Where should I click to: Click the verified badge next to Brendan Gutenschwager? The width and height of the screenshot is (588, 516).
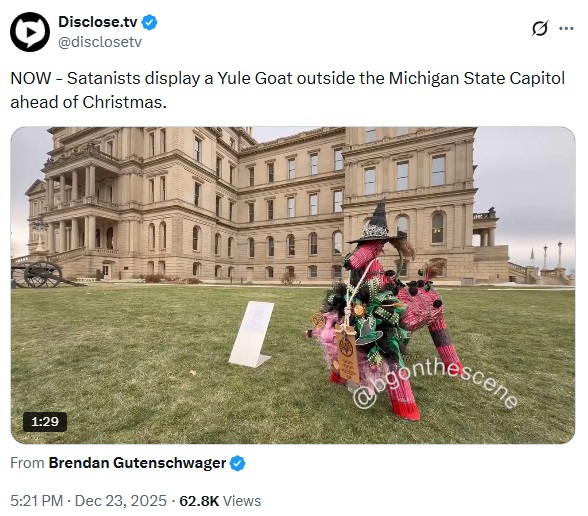237,464
